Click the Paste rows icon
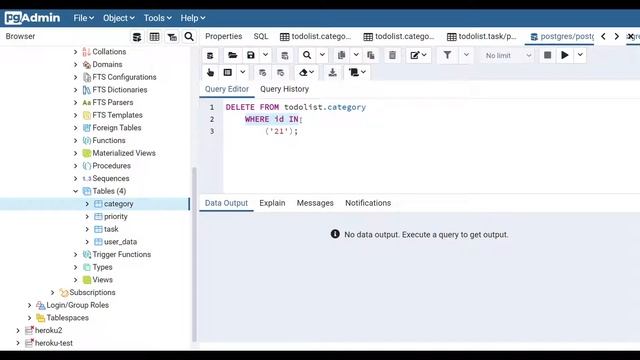The image size is (640, 360). coord(371,55)
